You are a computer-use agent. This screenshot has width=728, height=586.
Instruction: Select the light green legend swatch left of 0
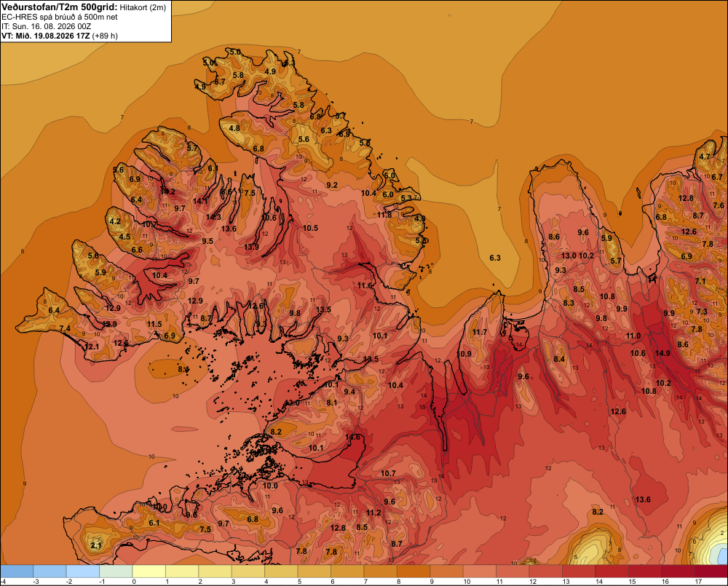[x=116, y=571]
